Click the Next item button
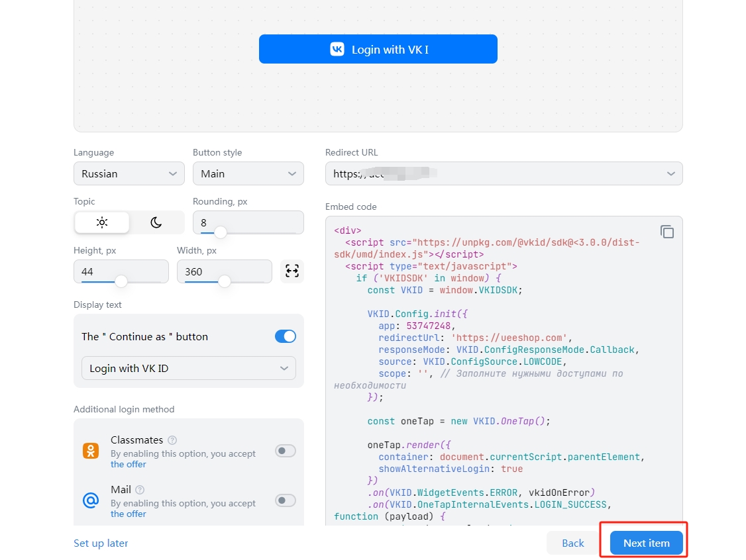 [x=646, y=543]
